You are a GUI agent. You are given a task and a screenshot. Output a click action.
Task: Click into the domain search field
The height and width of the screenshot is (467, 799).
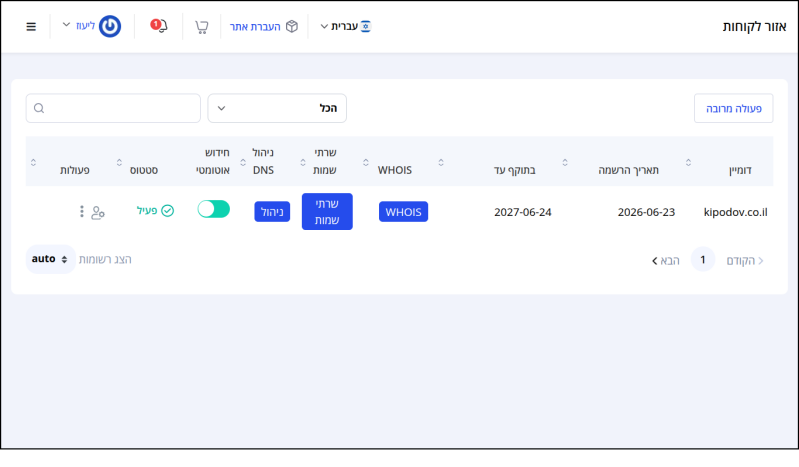[x=113, y=108]
